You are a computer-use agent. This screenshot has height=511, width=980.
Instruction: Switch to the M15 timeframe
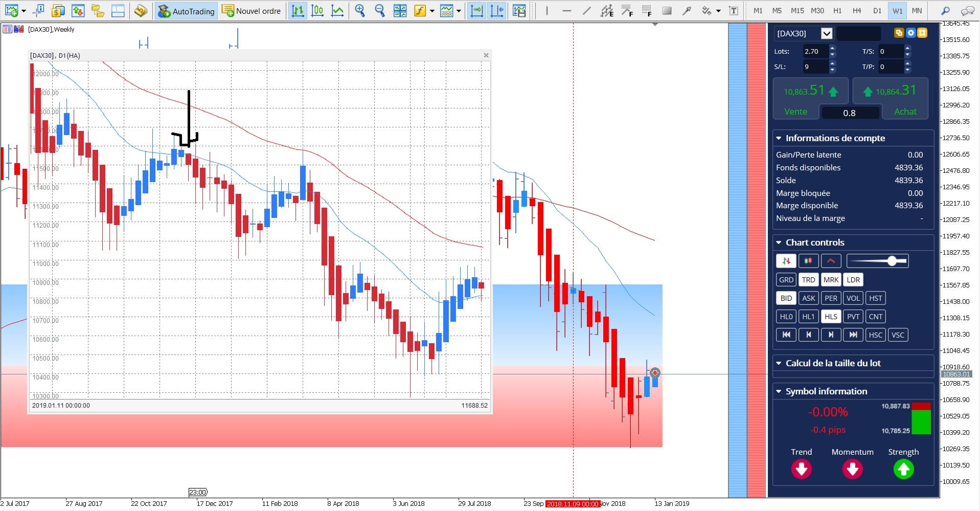tap(797, 10)
